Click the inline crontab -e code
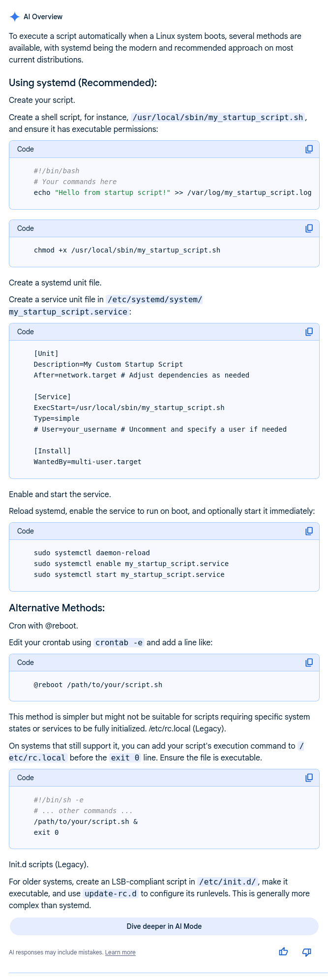 pyautogui.click(x=119, y=642)
